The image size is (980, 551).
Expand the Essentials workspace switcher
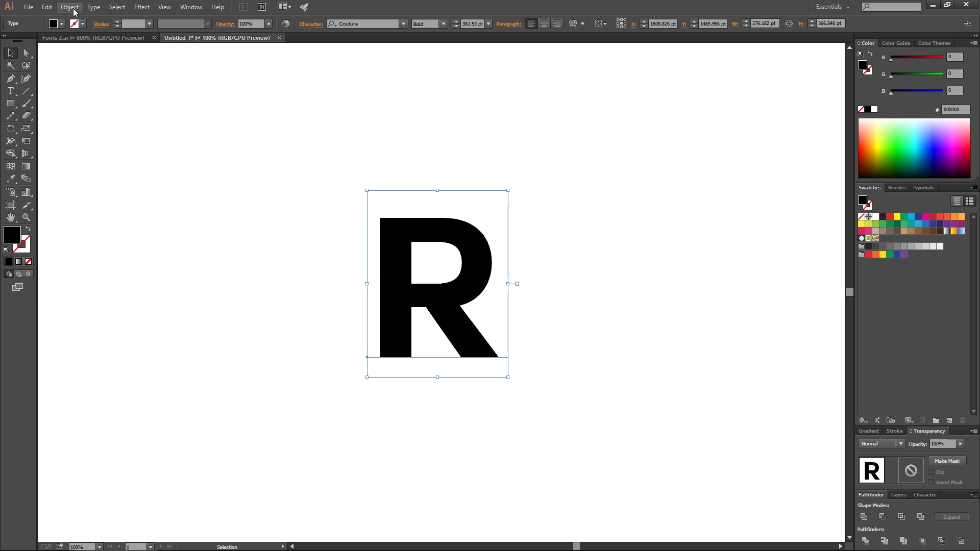tap(832, 7)
